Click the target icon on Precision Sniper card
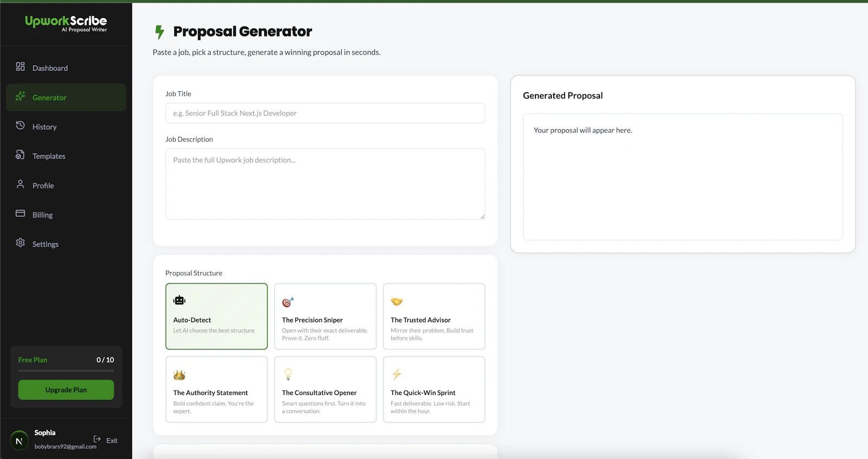Image resolution: width=868 pixels, height=459 pixels. pos(288,302)
